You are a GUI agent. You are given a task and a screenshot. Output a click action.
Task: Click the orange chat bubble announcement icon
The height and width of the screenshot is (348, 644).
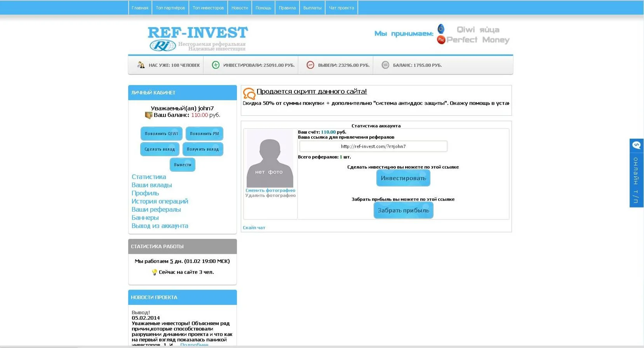(249, 93)
